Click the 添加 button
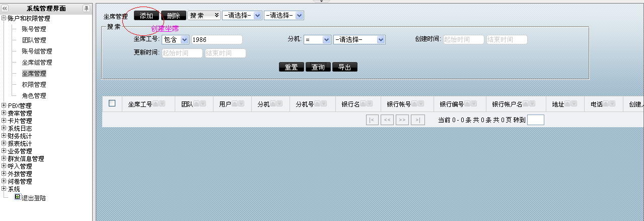The width and height of the screenshot is (644, 221). [x=147, y=16]
